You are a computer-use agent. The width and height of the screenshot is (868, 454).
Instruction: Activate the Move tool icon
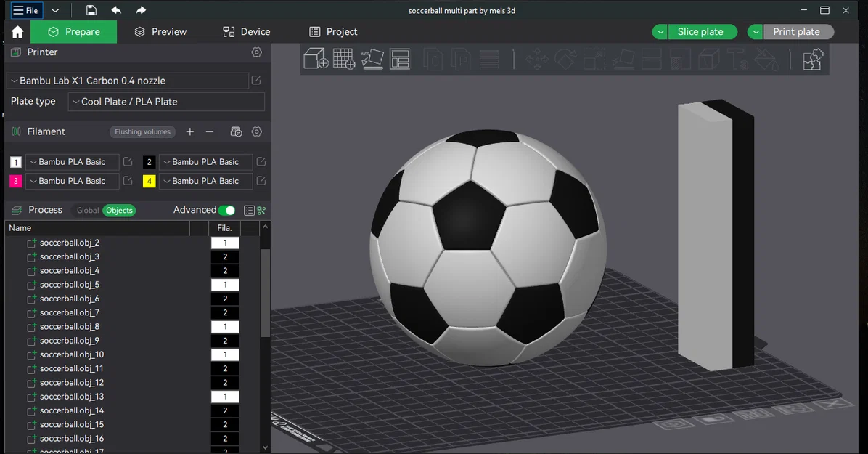pyautogui.click(x=536, y=59)
